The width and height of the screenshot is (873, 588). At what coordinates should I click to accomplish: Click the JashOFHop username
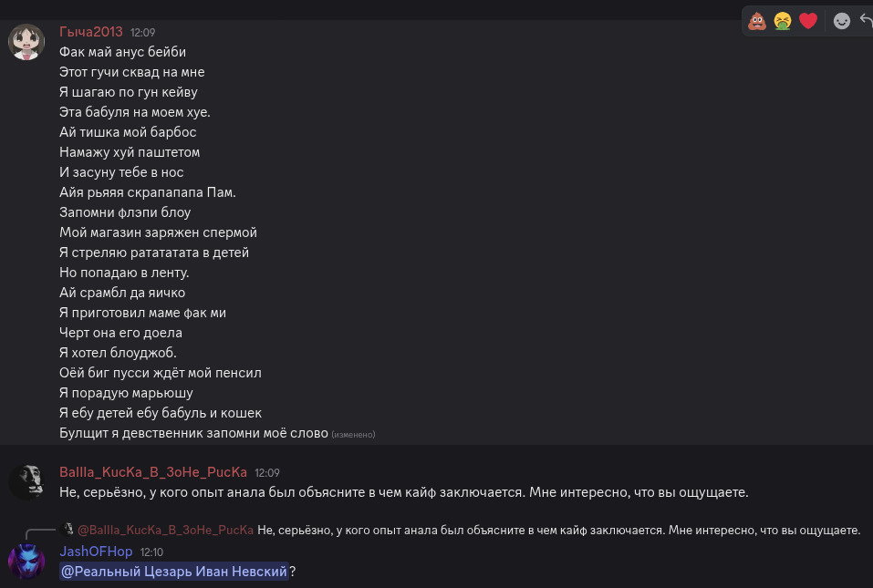(96, 552)
